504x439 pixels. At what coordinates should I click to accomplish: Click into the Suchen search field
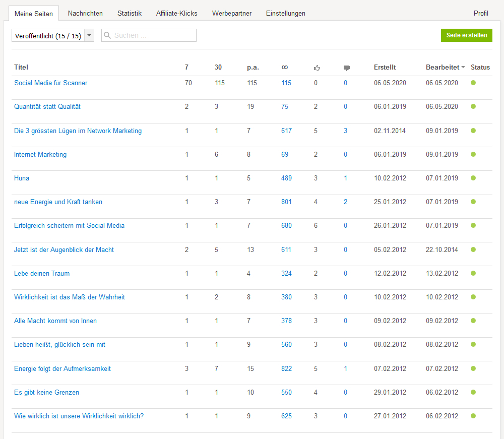click(x=153, y=35)
